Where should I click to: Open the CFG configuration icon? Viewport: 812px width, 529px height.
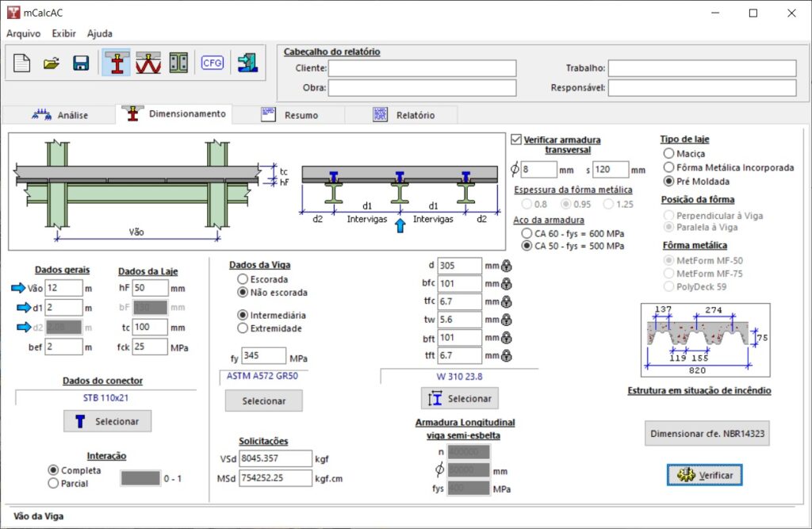213,63
